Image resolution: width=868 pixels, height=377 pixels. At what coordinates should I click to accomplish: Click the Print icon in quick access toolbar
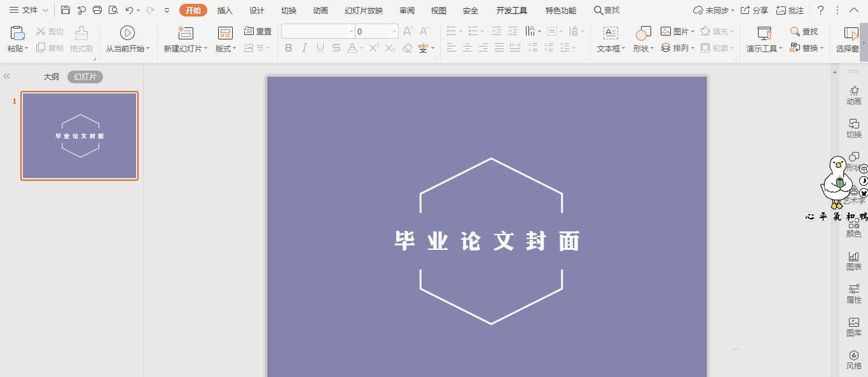tap(97, 10)
